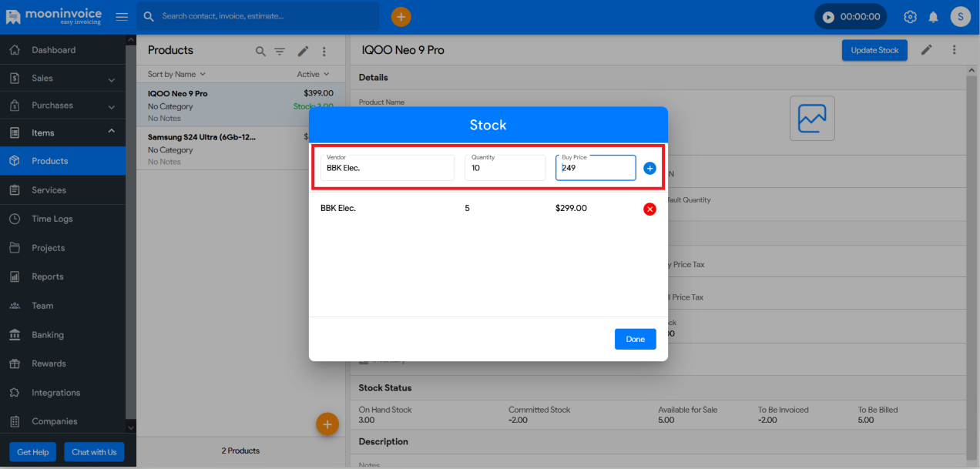The height and width of the screenshot is (469, 980).
Task: Remove the BBK Elec. $299.00 stock row
Action: point(649,209)
